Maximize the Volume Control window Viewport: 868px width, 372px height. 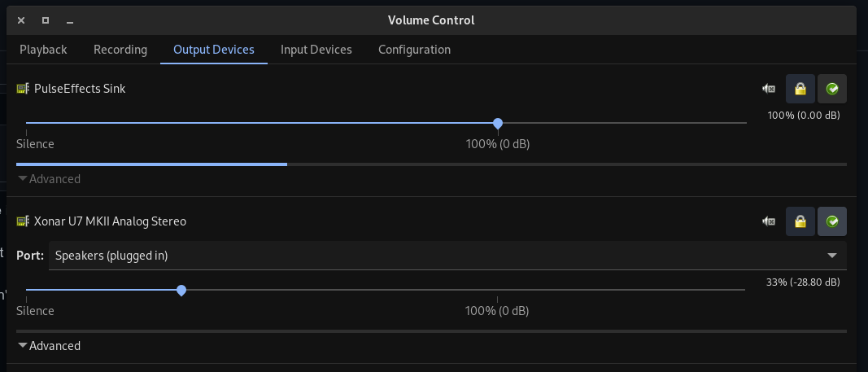46,20
